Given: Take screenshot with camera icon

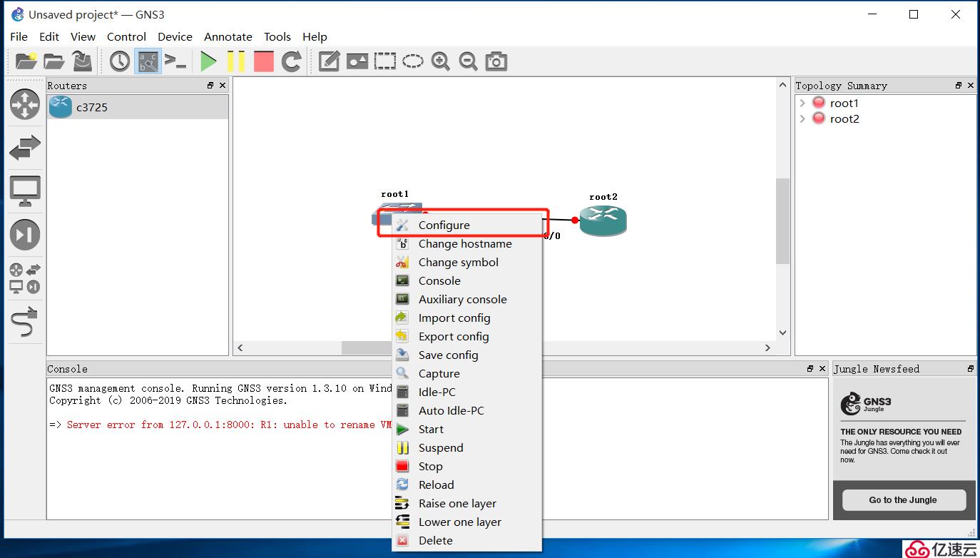Looking at the screenshot, I should [x=496, y=61].
